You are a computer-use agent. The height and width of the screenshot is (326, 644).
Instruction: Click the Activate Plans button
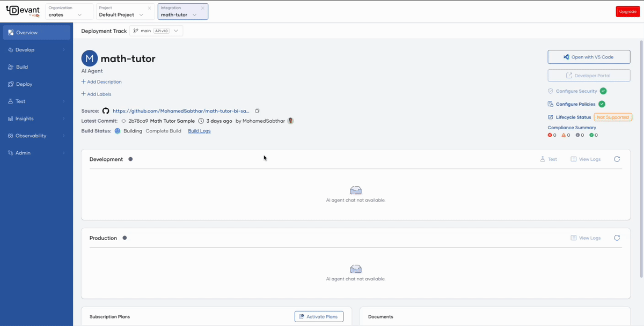319,317
